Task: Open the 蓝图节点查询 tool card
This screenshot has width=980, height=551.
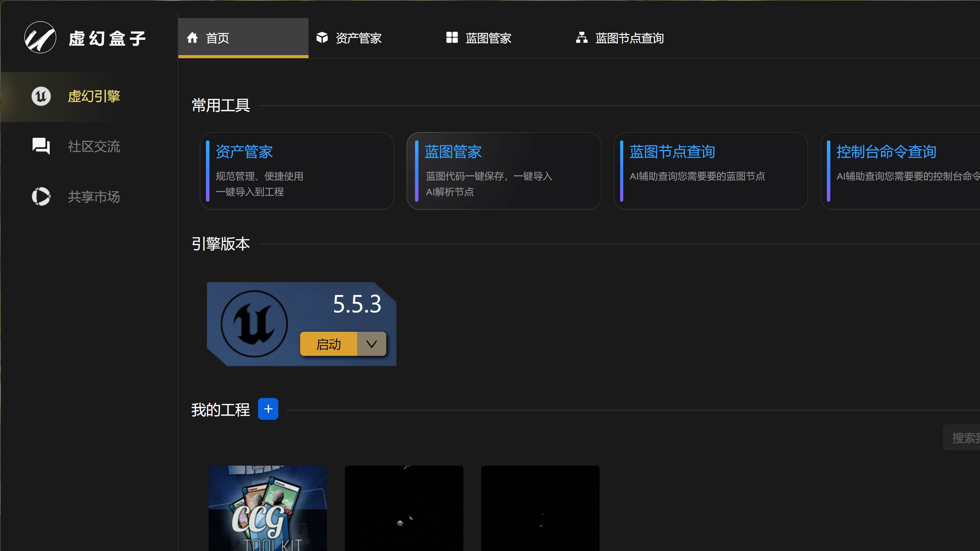Action: tap(711, 171)
